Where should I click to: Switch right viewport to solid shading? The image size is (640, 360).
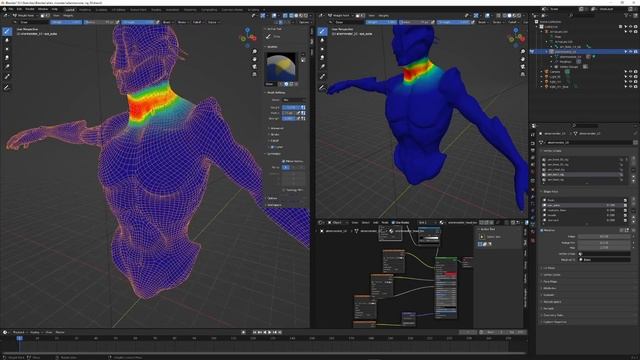(x=509, y=16)
